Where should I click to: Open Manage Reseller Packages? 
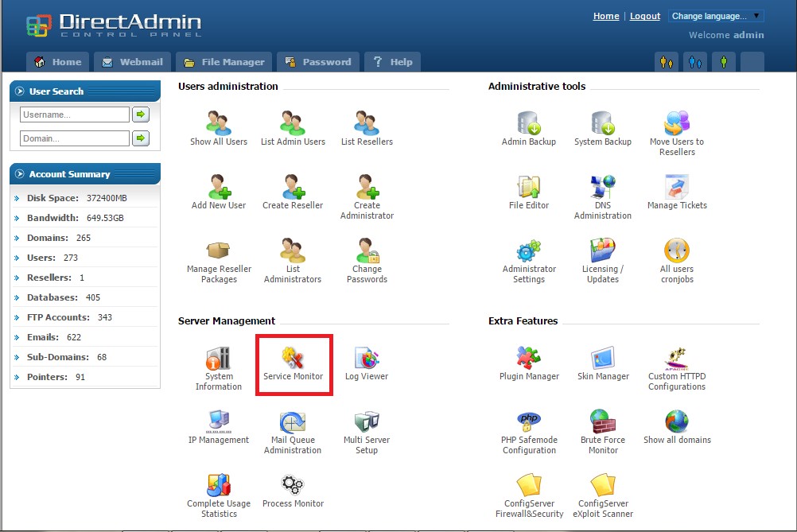219,261
